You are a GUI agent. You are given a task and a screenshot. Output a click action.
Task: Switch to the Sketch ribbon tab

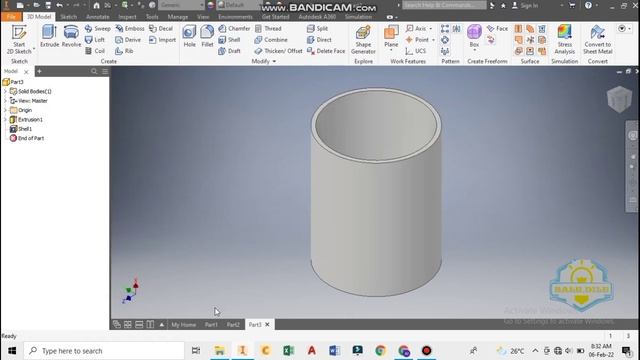click(69, 17)
